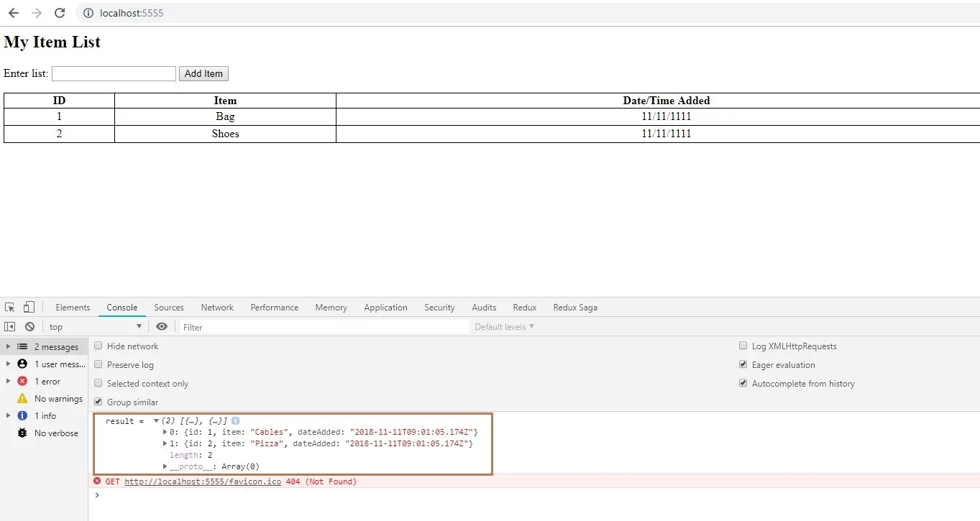Click the 'Bag' cell in the table
Image resolution: width=980 pixels, height=521 pixels.
tap(225, 116)
